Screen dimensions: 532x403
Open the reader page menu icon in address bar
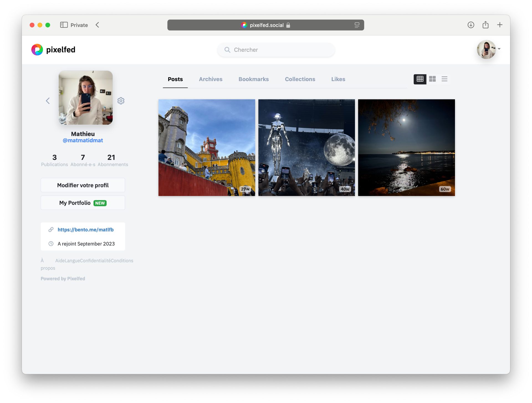click(x=357, y=25)
